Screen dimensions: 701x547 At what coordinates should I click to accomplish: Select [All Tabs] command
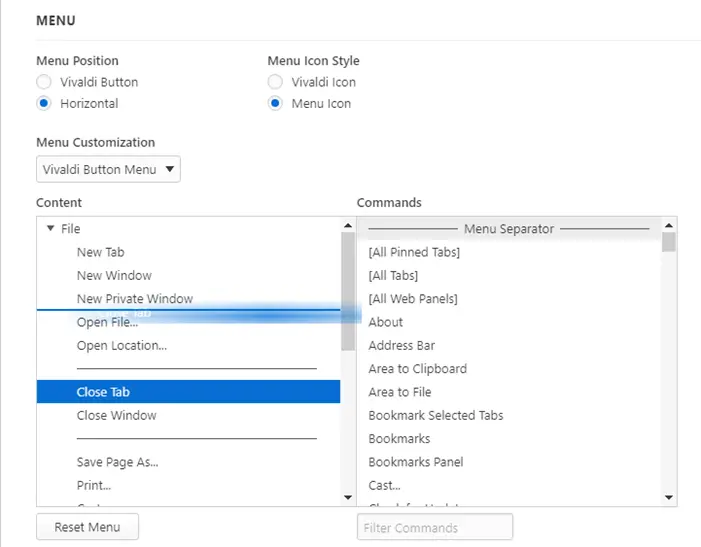click(x=509, y=275)
